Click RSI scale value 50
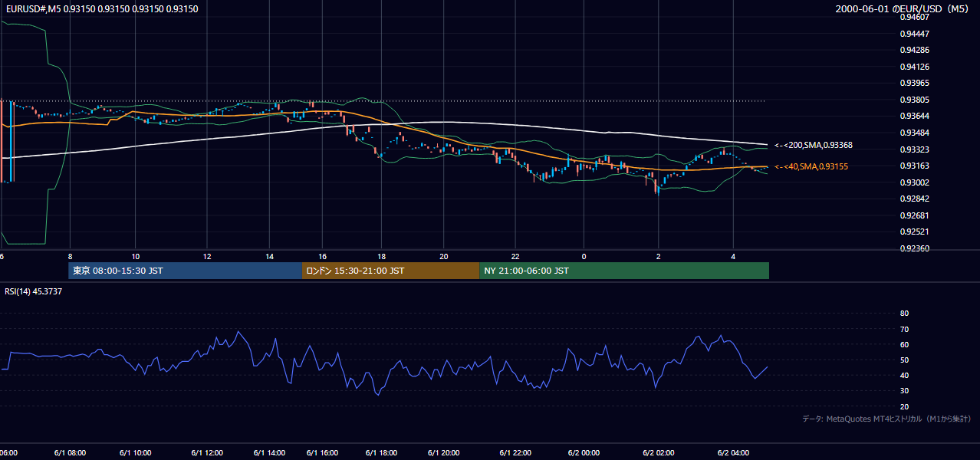Image resolution: width=980 pixels, height=460 pixels. click(x=904, y=360)
